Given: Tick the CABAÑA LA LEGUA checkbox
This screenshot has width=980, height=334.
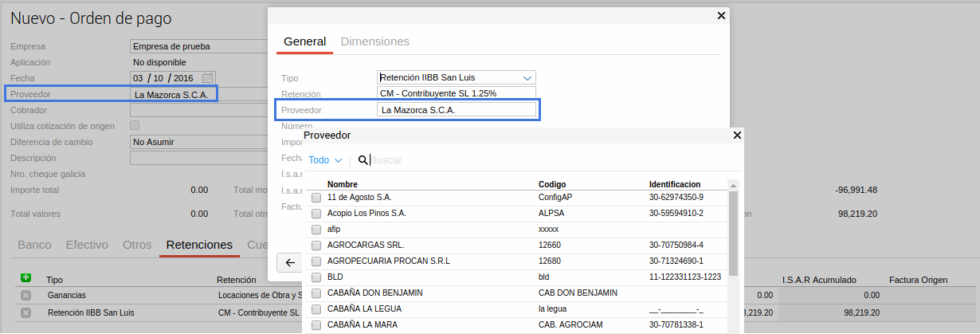Looking at the screenshot, I should click(x=316, y=309).
